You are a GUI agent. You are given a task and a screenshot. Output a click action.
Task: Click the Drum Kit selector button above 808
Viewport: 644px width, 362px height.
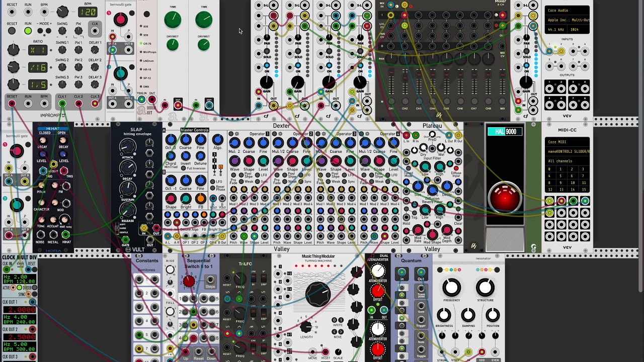pos(146,14)
